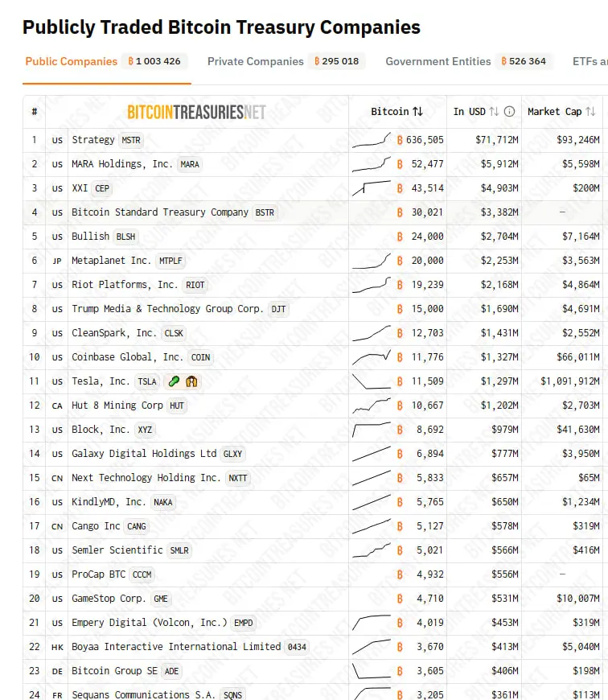This screenshot has width=608, height=700.
Task: Open CleanSpark sparkline chart
Action: (x=371, y=333)
